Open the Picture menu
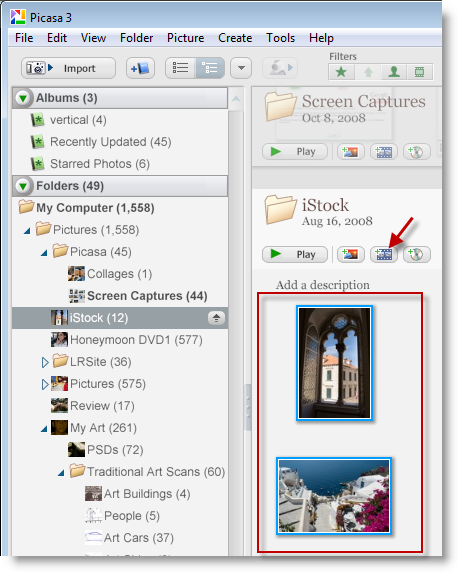This screenshot has height=572, width=458. [x=185, y=38]
